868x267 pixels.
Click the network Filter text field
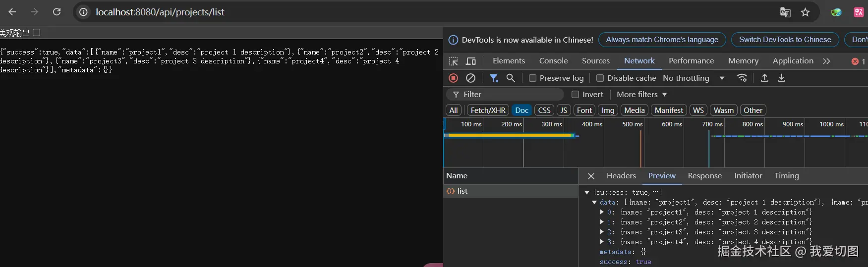(505, 94)
